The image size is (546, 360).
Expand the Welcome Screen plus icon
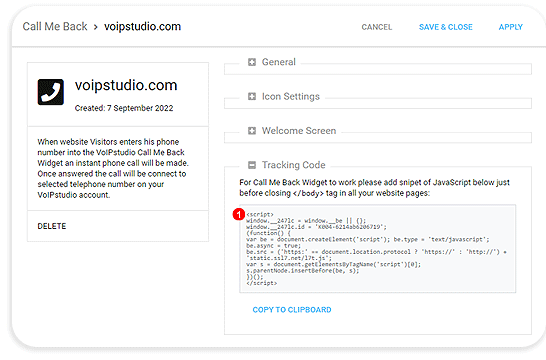tap(252, 131)
